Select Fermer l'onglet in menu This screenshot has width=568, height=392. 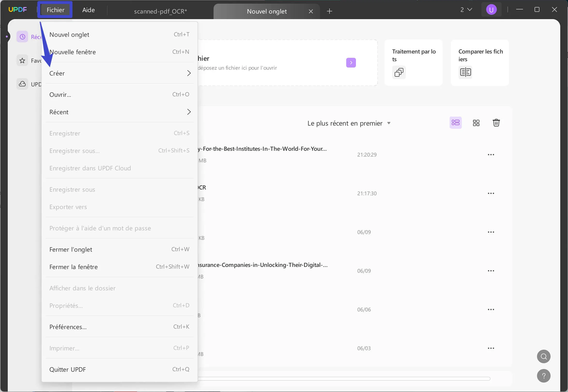click(120, 249)
